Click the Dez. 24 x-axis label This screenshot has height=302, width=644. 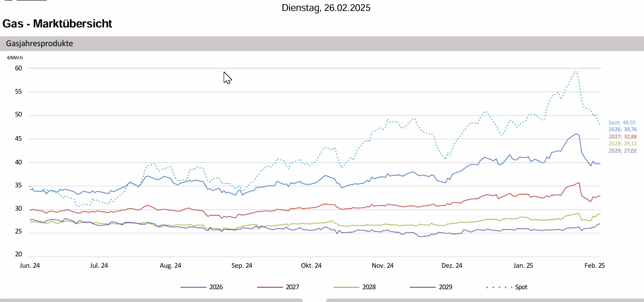click(x=452, y=265)
